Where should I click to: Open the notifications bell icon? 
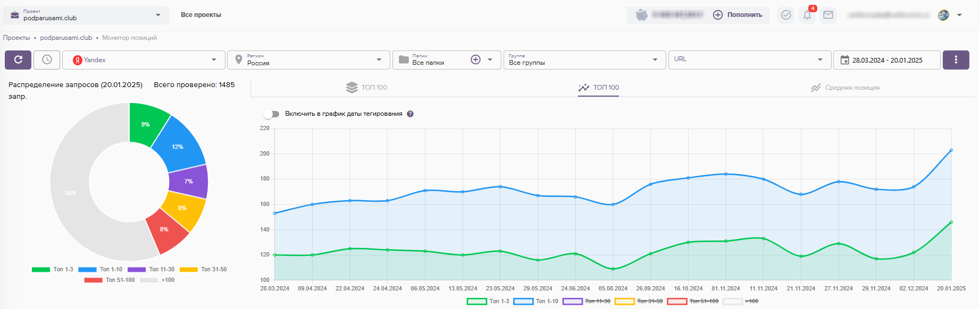click(807, 15)
